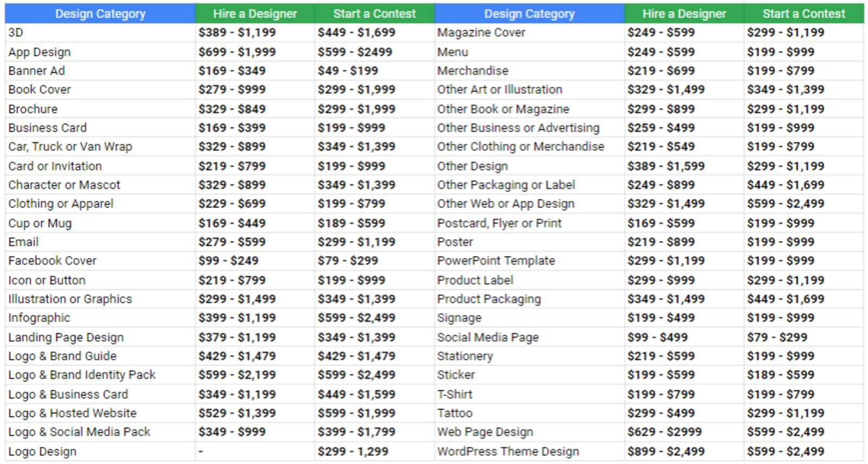Click the 'Logo Design' category cell
868x464 pixels.
tap(100, 452)
